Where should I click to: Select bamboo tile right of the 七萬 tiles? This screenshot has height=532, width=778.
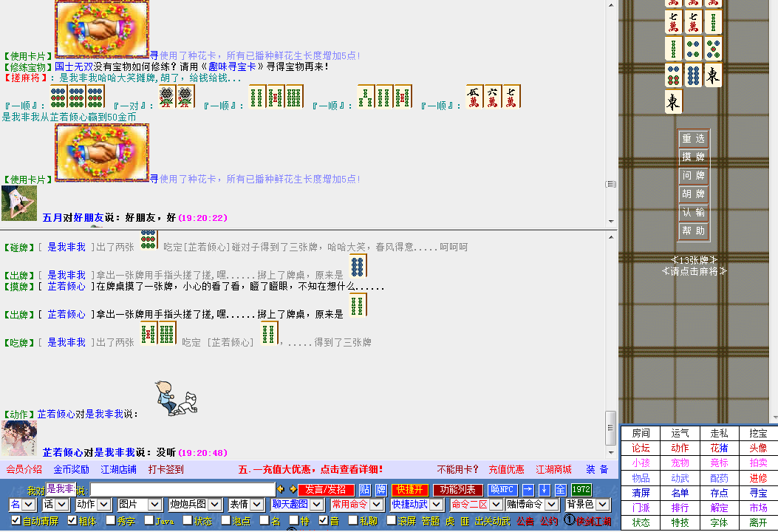[x=713, y=22]
